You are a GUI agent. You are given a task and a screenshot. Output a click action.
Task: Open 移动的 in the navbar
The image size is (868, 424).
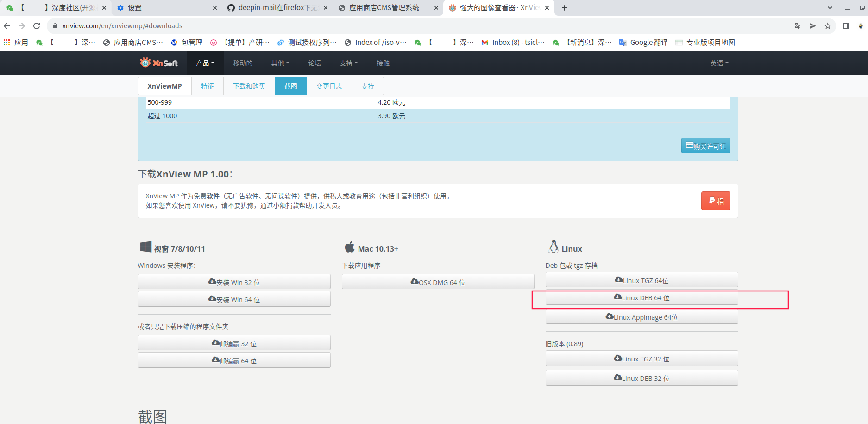click(x=243, y=63)
